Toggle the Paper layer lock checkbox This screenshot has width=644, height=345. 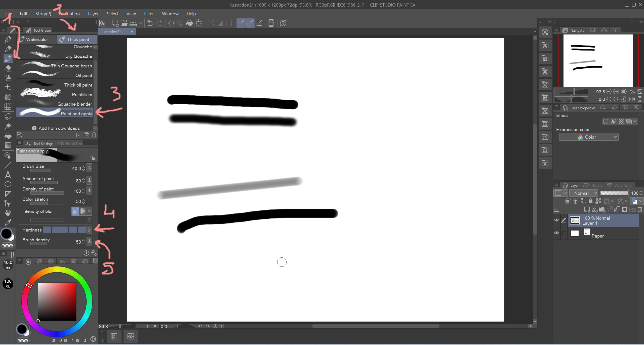tap(564, 233)
